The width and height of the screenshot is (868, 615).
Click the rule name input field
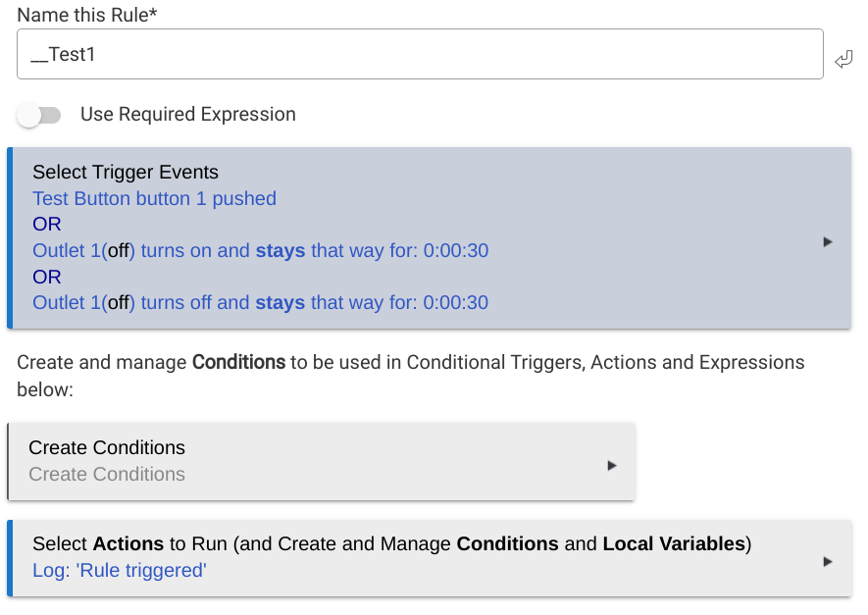(x=420, y=54)
